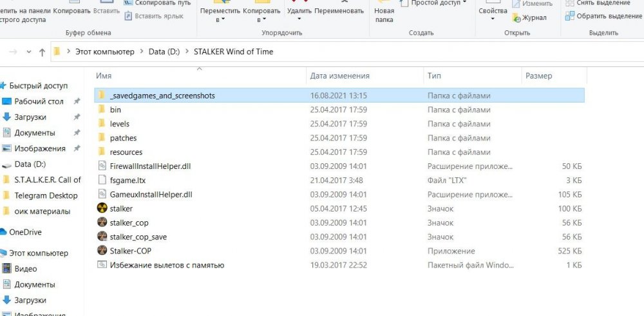Viewport: 644px width, 316px height.
Task: Open first Загрузки under quick access
Action: click(x=30, y=117)
